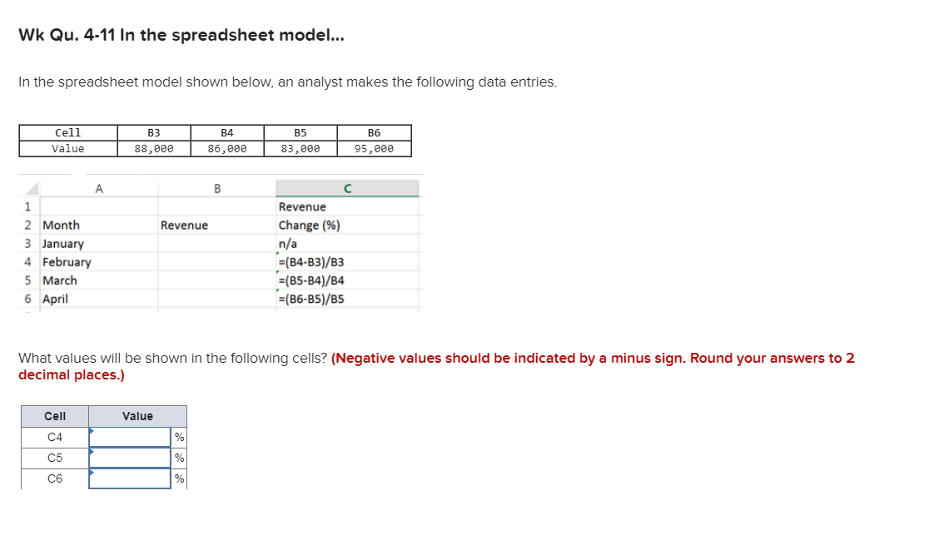Select the B6 value 95,000 in the table

375,148
